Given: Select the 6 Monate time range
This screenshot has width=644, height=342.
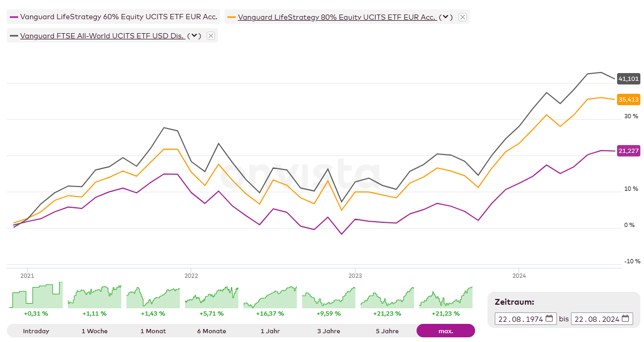Looking at the screenshot, I should (211, 331).
